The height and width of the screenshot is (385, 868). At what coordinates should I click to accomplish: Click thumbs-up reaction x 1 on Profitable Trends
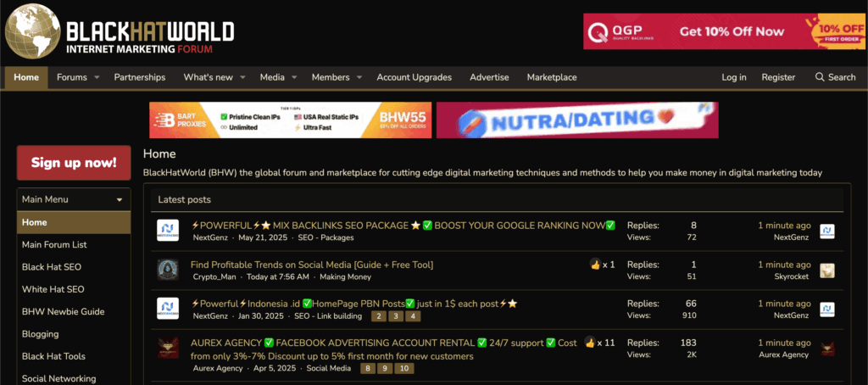click(x=603, y=265)
